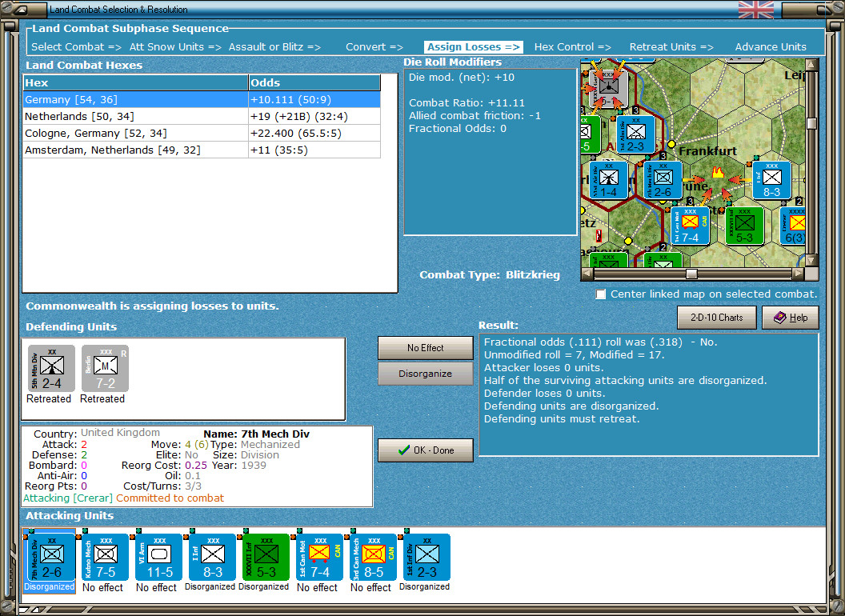Click the 7-4 Canadian unit on the map

click(691, 226)
